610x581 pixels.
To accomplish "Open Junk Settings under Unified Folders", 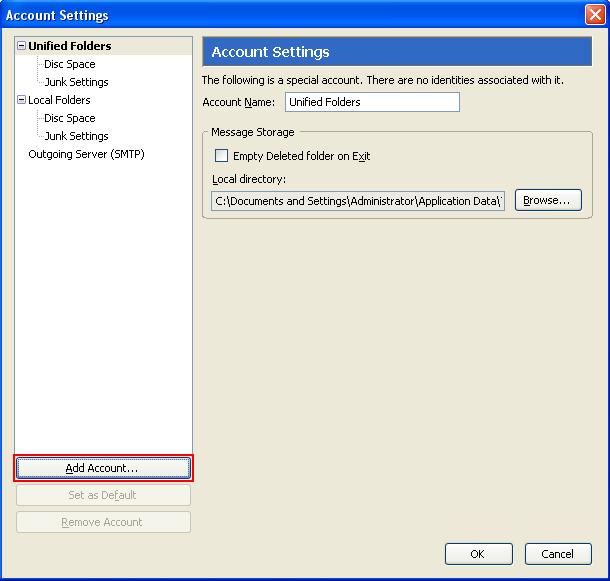I will coord(76,82).
